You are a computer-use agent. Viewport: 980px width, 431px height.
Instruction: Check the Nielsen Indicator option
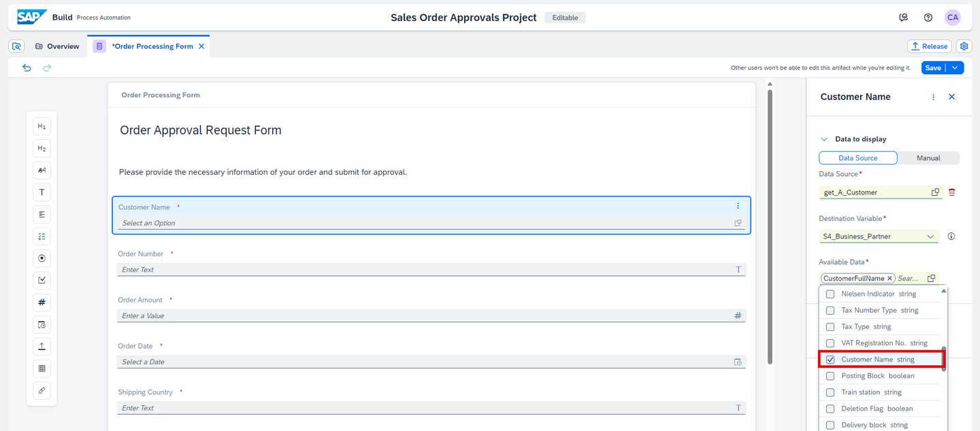click(830, 294)
